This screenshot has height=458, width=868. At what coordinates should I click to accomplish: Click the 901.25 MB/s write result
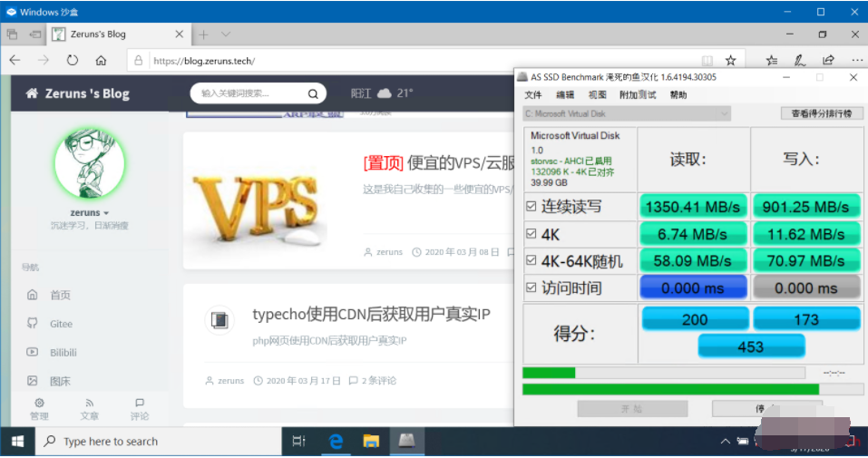[806, 207]
